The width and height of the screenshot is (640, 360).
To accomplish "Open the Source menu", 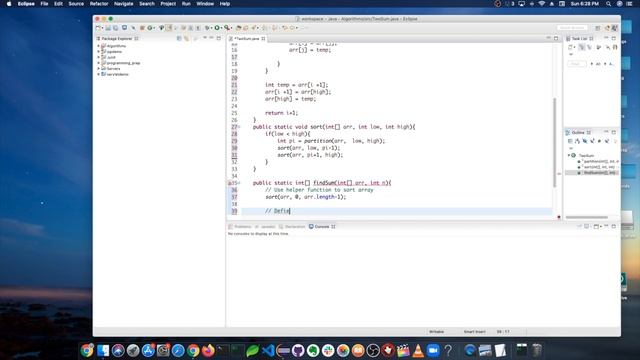I will 76,4.
